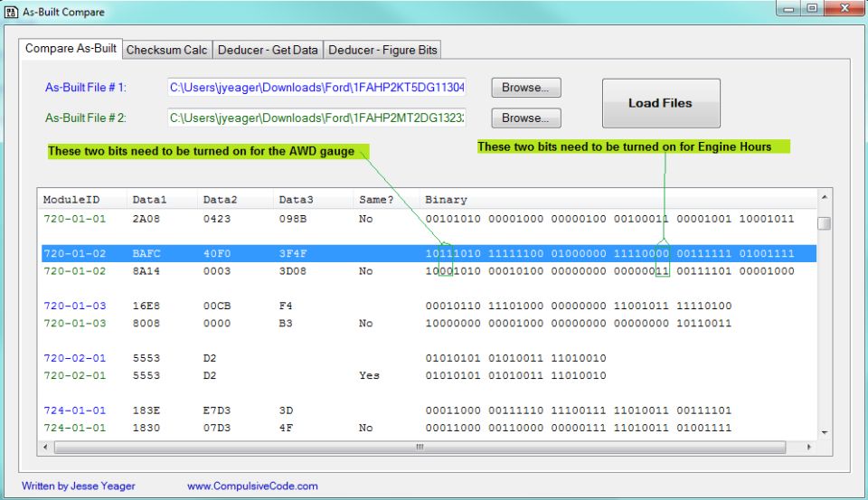868x500 pixels.
Task: Select the blue 720-02-01 row
Action: click(x=429, y=358)
